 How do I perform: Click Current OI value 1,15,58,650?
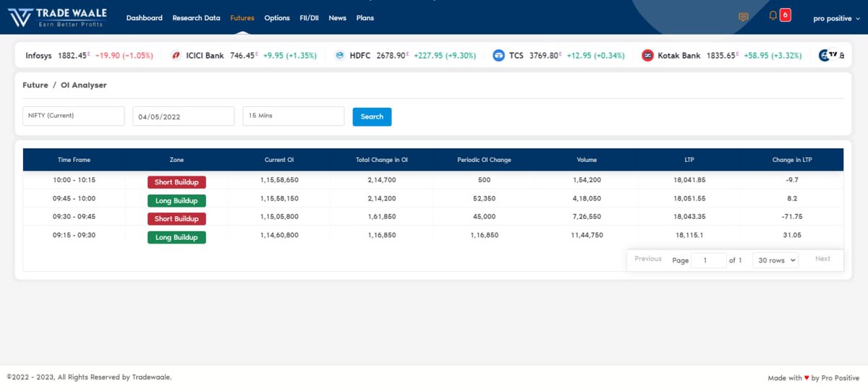(279, 179)
